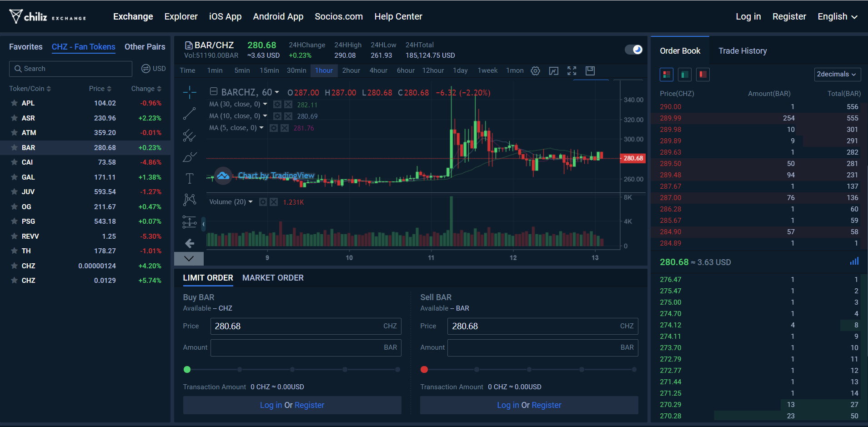868x427 pixels.
Task: Select the pitchfork drawing tool
Action: coord(190,136)
